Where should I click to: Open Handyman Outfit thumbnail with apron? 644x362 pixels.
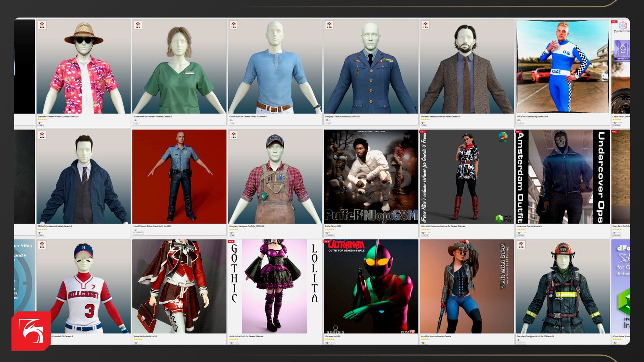[275, 177]
